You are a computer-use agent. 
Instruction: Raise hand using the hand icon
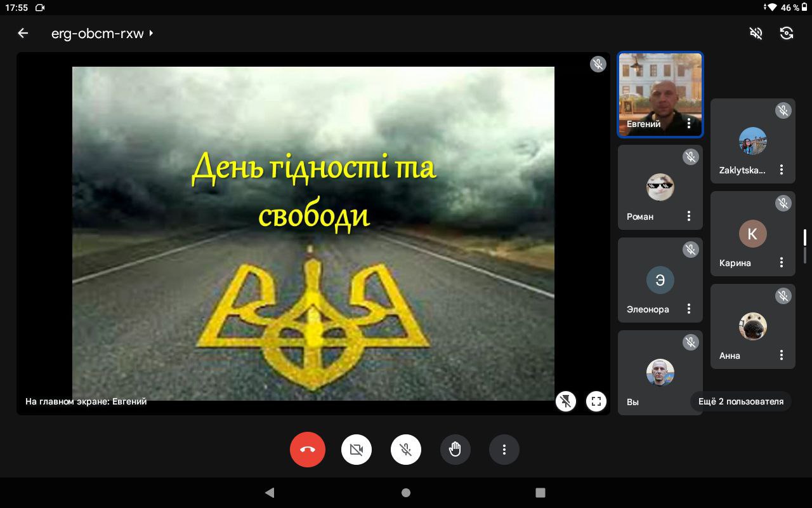[x=455, y=450]
